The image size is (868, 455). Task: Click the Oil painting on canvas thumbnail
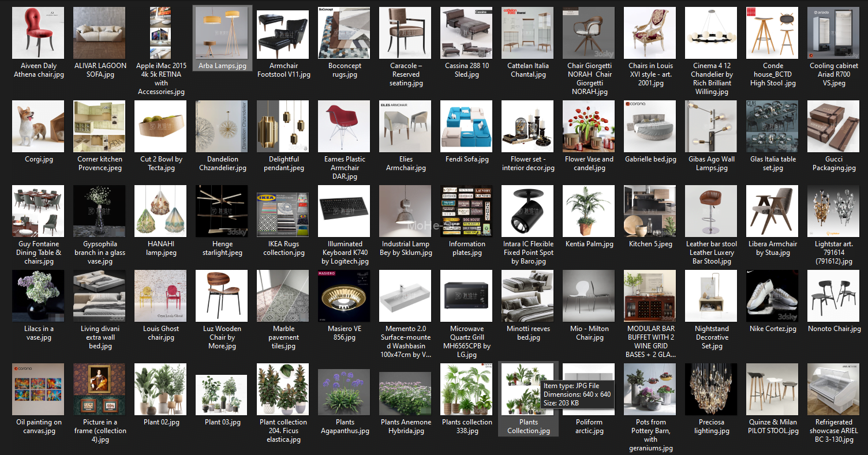[38, 389]
